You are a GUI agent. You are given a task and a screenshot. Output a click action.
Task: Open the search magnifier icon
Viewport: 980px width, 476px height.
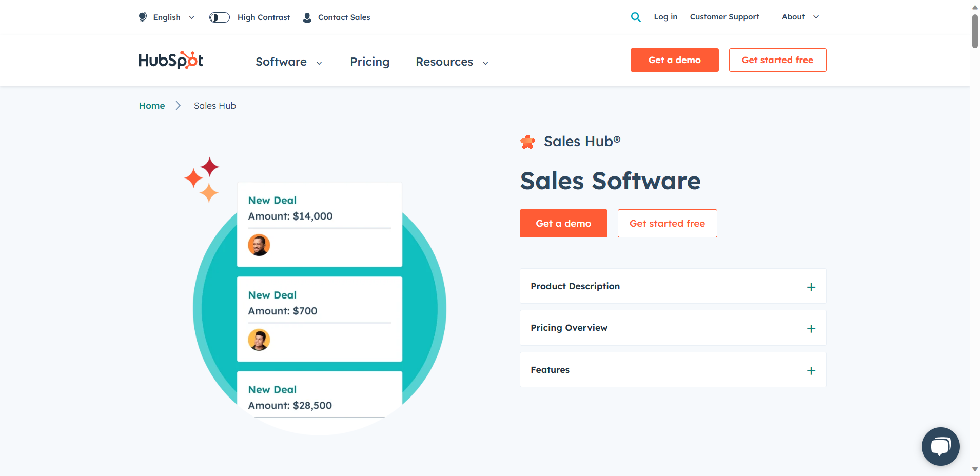(635, 17)
